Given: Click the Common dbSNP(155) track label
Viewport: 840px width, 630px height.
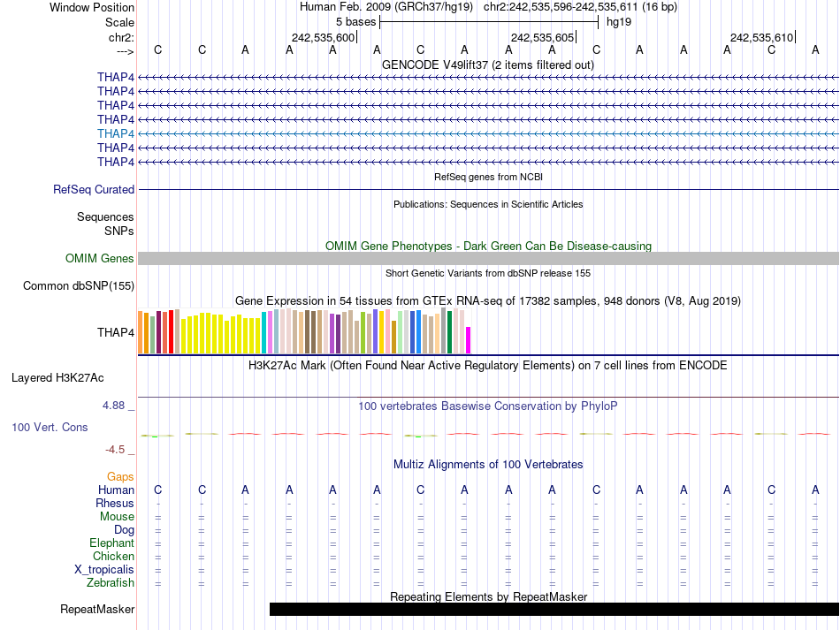Looking at the screenshot, I should pos(79,285).
